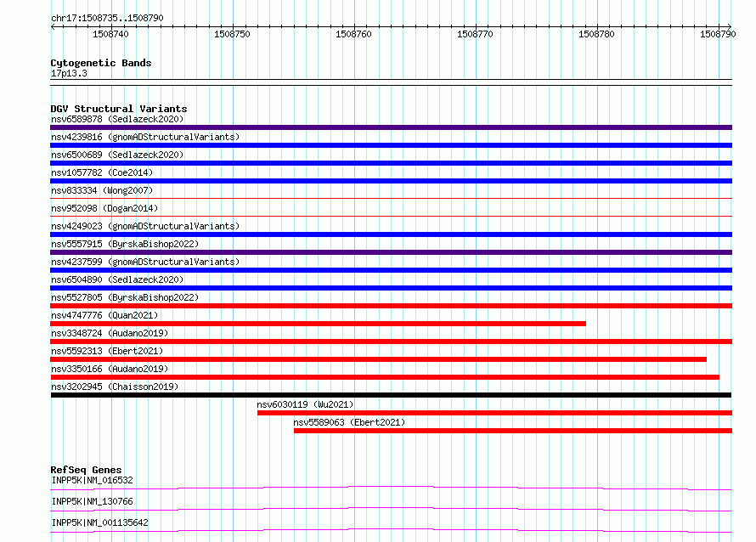Click the ruler tick label 1508790
The height and width of the screenshot is (542, 756).
[x=718, y=34]
